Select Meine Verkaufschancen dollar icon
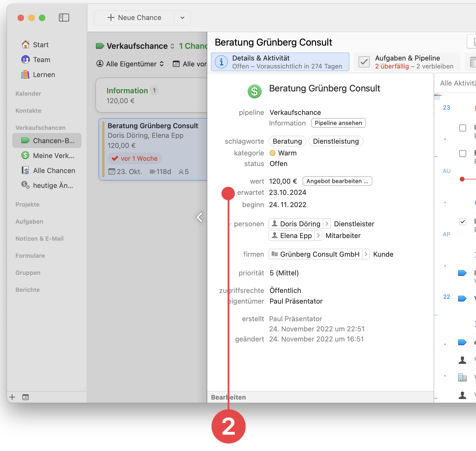The width and height of the screenshot is (476, 451). (26, 155)
